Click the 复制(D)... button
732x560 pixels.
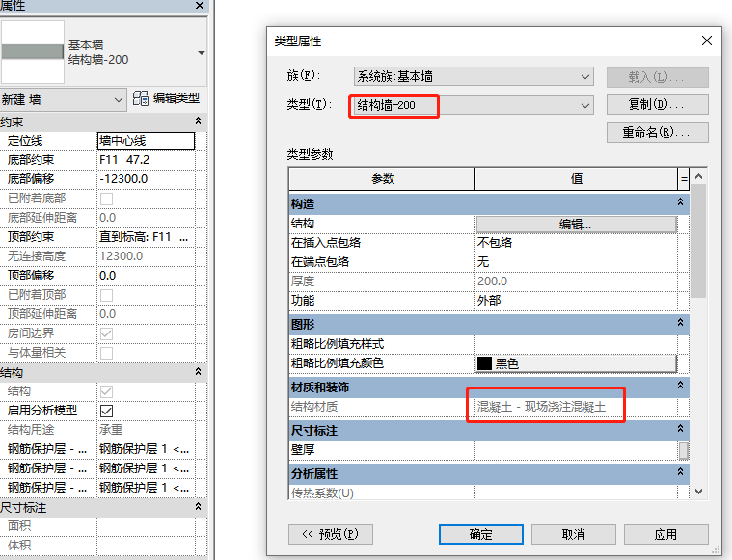click(658, 104)
